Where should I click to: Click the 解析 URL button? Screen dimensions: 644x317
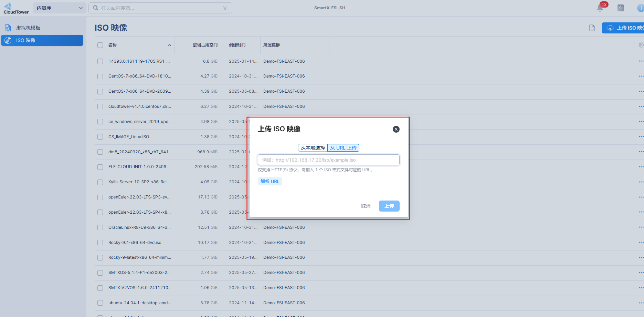(270, 182)
